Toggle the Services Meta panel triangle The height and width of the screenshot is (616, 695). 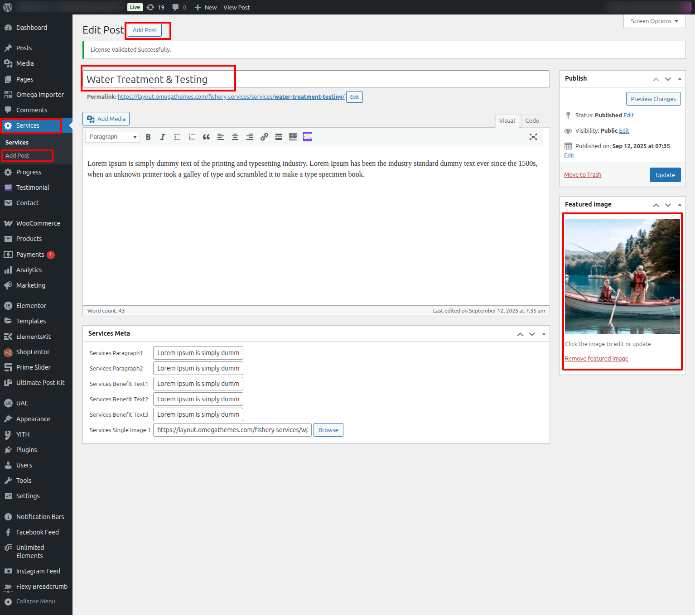pyautogui.click(x=544, y=334)
